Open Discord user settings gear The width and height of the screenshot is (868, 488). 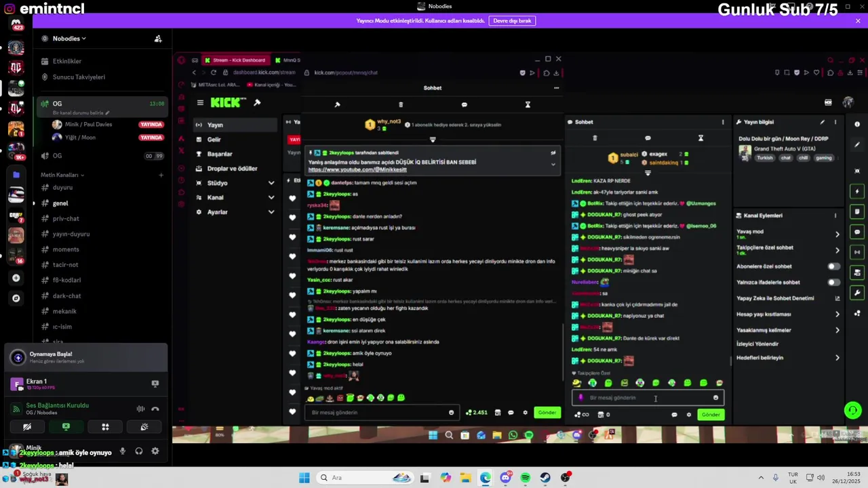[x=155, y=451]
